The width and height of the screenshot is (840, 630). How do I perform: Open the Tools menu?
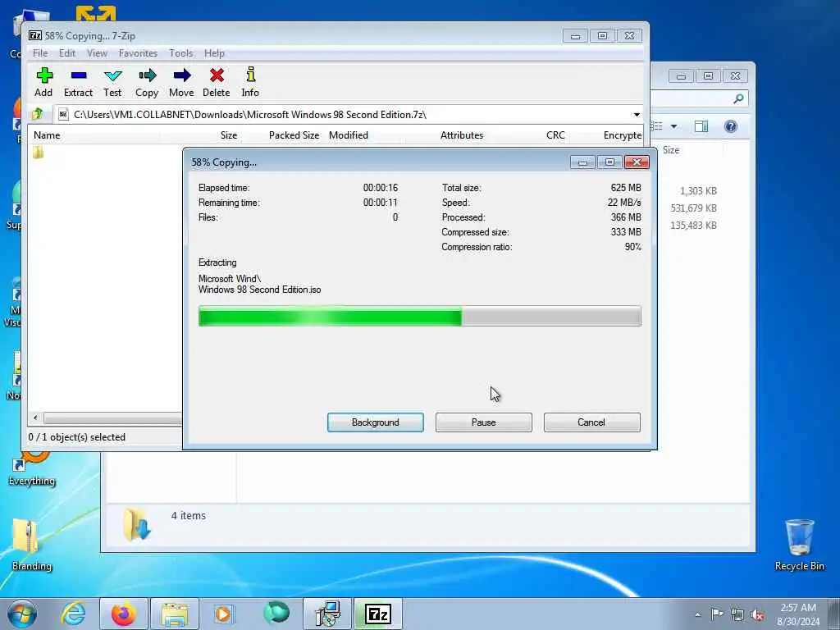point(181,53)
